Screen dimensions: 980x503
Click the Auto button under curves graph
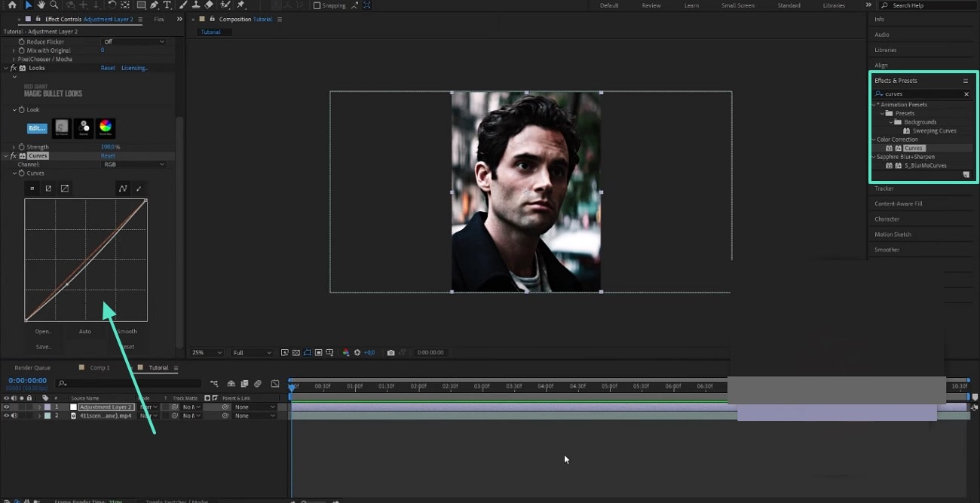(85, 332)
